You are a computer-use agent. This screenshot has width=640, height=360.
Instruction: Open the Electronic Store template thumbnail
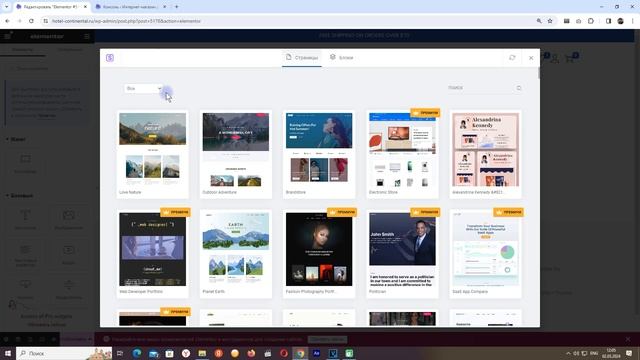(402, 149)
